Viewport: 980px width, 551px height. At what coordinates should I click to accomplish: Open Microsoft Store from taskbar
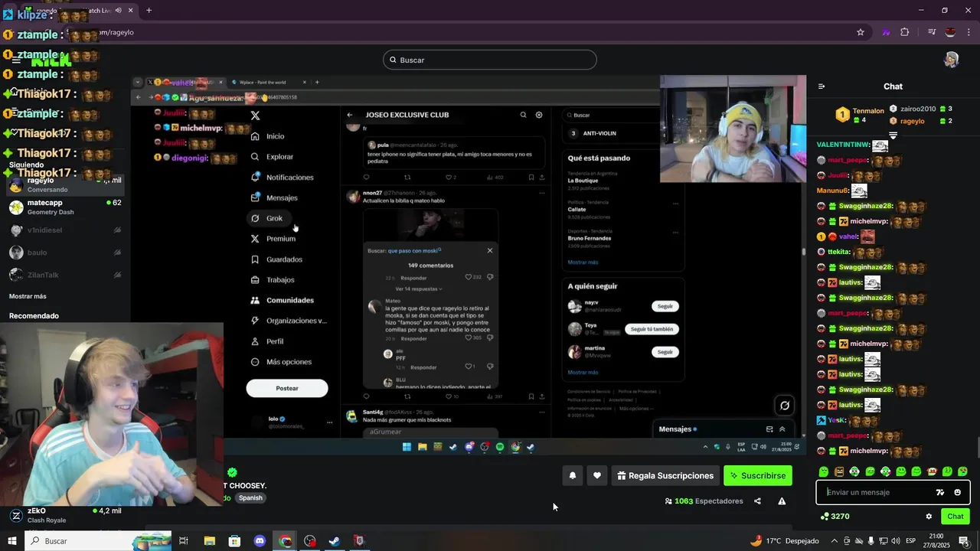coord(234,541)
